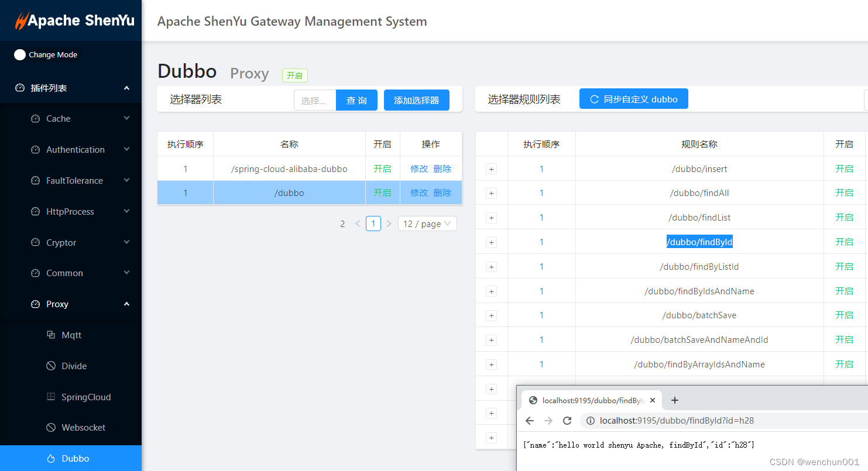The width and height of the screenshot is (868, 471).
Task: Click the Websocket stop icon
Action: 51,428
